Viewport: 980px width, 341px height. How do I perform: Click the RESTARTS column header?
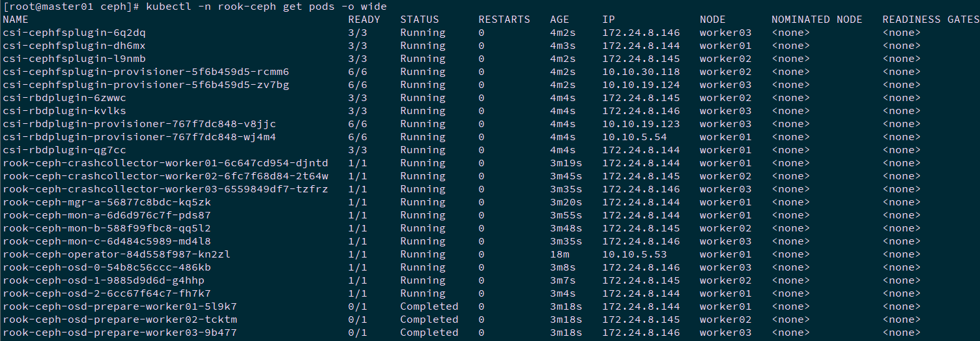[x=504, y=20]
